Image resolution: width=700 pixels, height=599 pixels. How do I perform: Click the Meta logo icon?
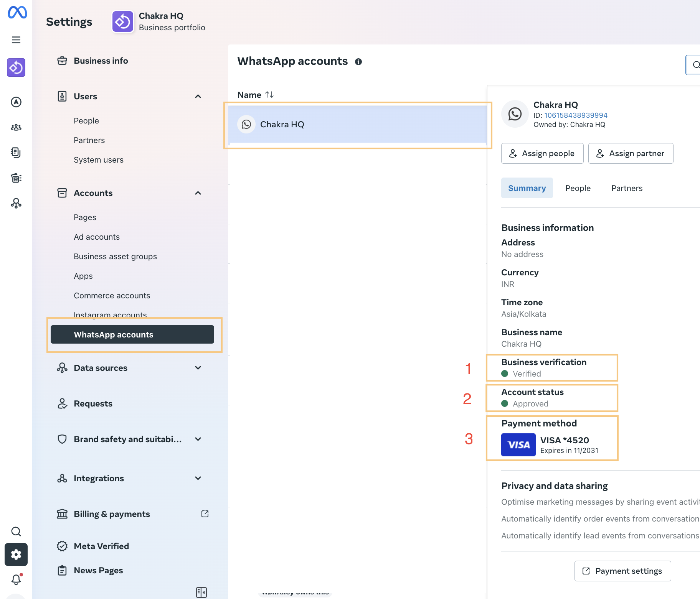(x=17, y=13)
